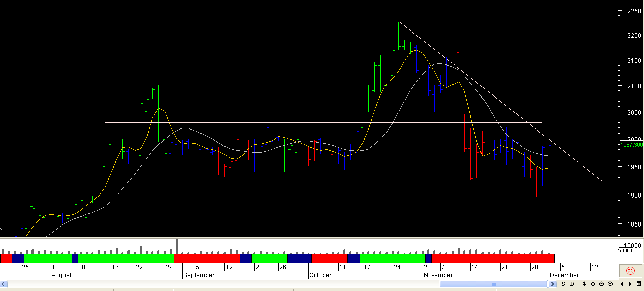Click the 1987.300 current price label
The height and width of the screenshot is (291, 644).
631,145
